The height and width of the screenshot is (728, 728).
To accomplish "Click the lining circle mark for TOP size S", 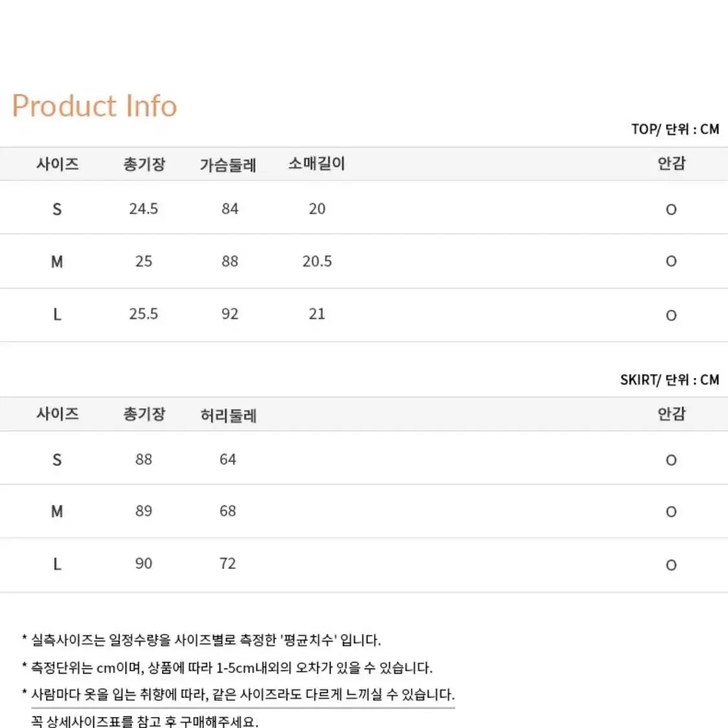I will click(x=671, y=210).
